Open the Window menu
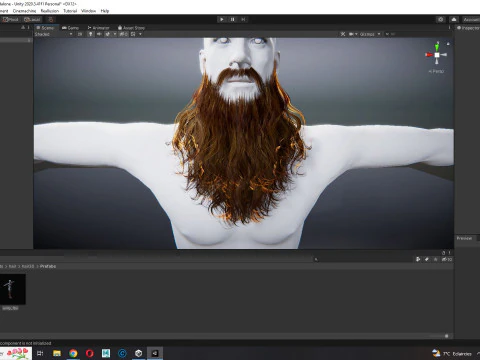 [88, 11]
